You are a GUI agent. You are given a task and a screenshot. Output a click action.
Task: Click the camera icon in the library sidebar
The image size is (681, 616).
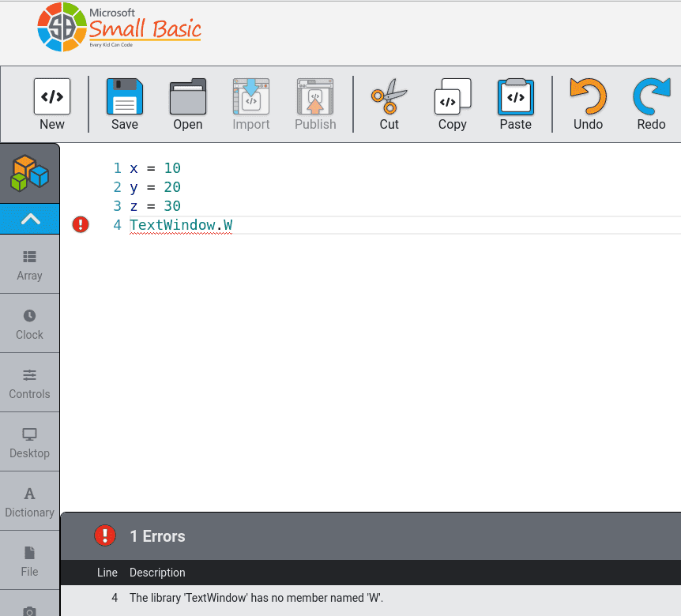coord(29,611)
